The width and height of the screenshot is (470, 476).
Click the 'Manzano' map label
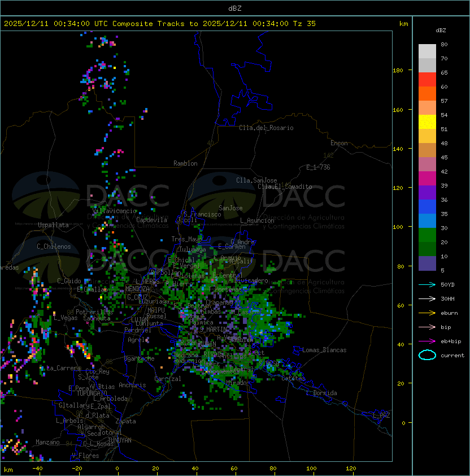click(47, 442)
